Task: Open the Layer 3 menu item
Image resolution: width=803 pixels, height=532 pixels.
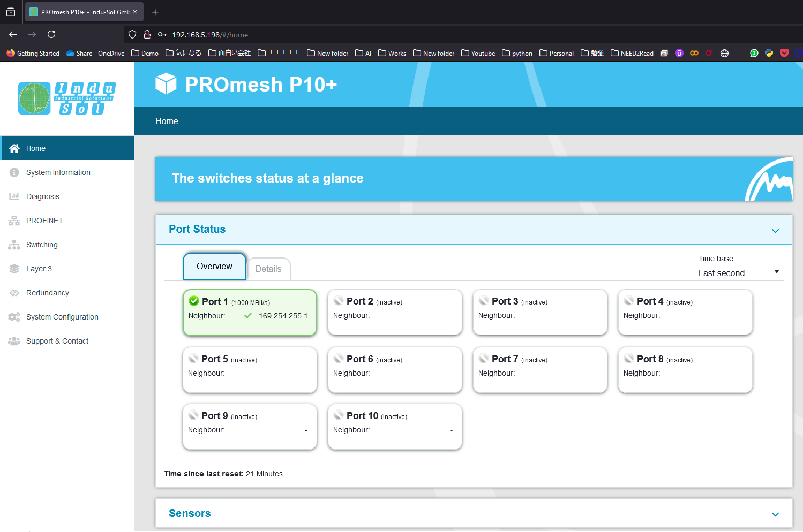Action: tap(67, 269)
